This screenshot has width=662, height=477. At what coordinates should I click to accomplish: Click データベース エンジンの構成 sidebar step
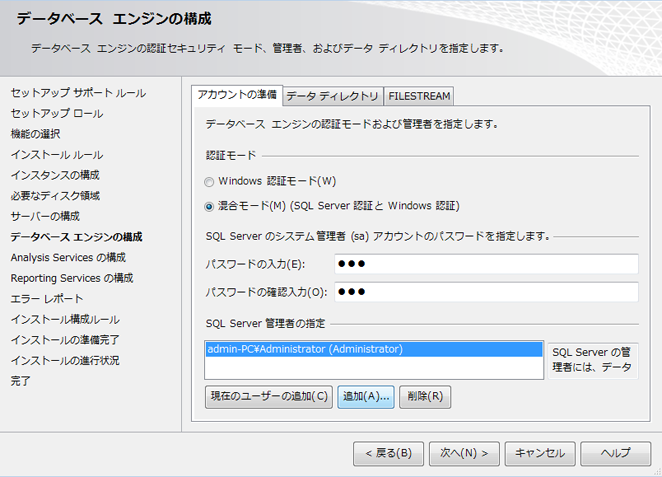[x=76, y=237]
